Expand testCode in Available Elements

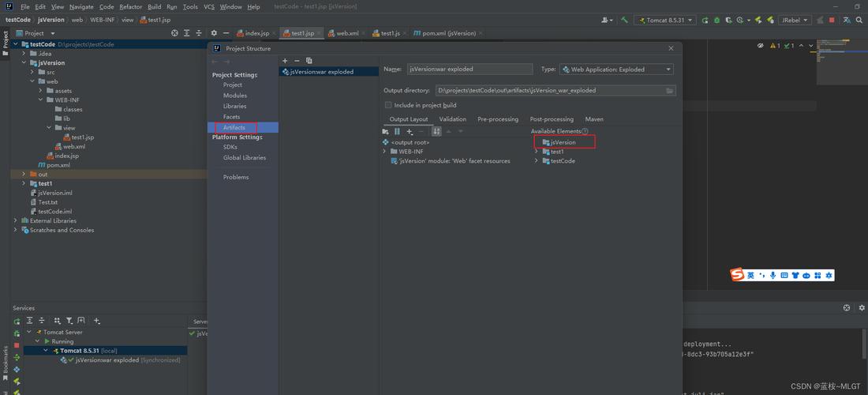[x=537, y=161]
